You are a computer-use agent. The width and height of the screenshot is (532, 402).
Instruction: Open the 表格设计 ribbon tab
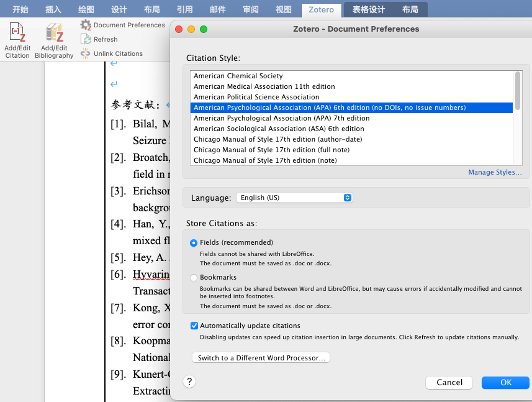pos(369,9)
